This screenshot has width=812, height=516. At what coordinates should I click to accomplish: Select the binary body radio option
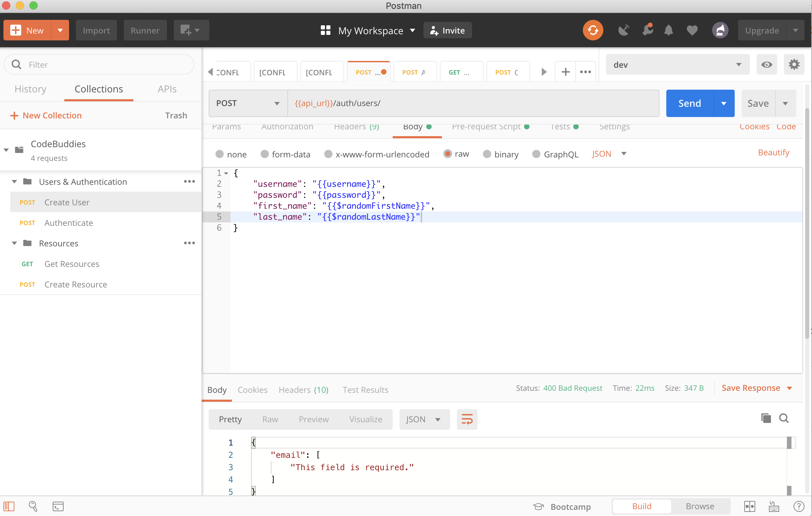tap(487, 154)
